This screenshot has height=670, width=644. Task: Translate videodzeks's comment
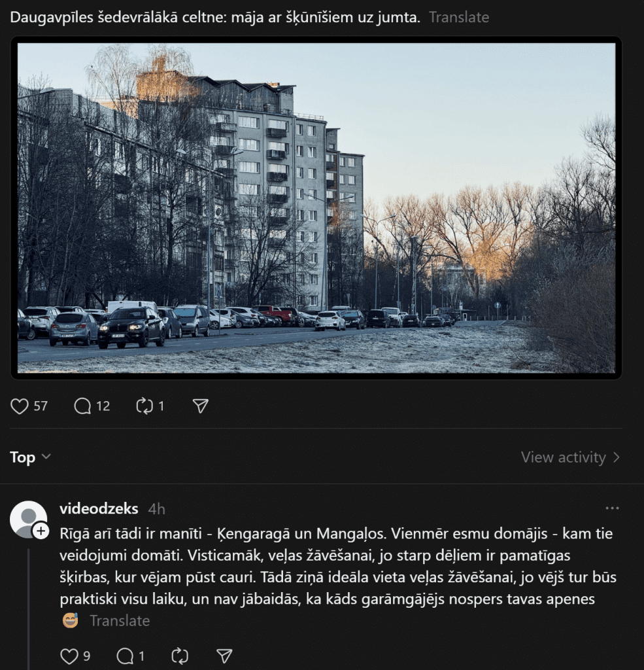tap(120, 620)
